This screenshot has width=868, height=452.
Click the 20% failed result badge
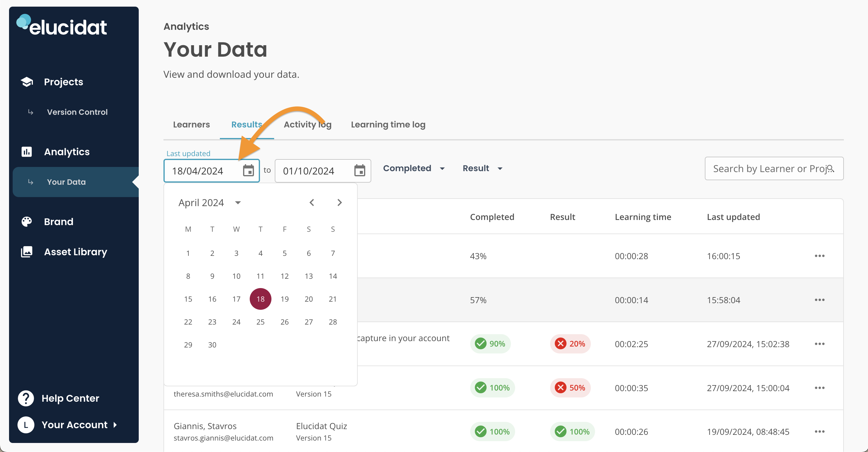(x=570, y=344)
